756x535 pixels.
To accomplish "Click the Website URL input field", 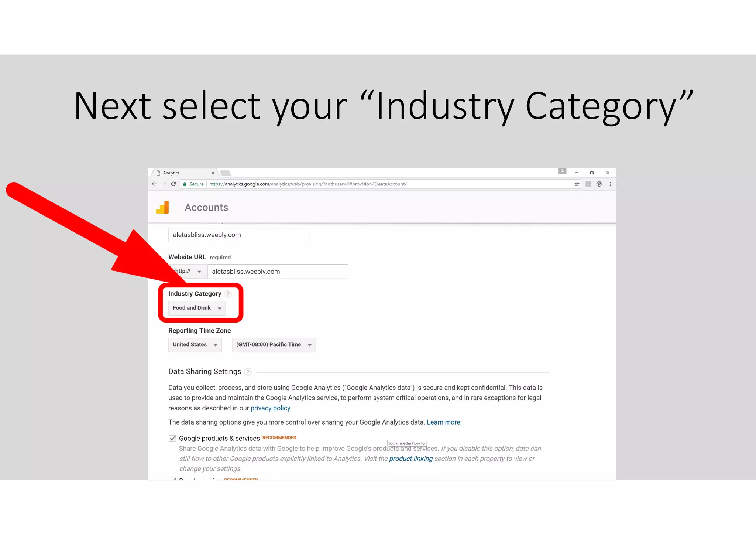I will pos(278,272).
